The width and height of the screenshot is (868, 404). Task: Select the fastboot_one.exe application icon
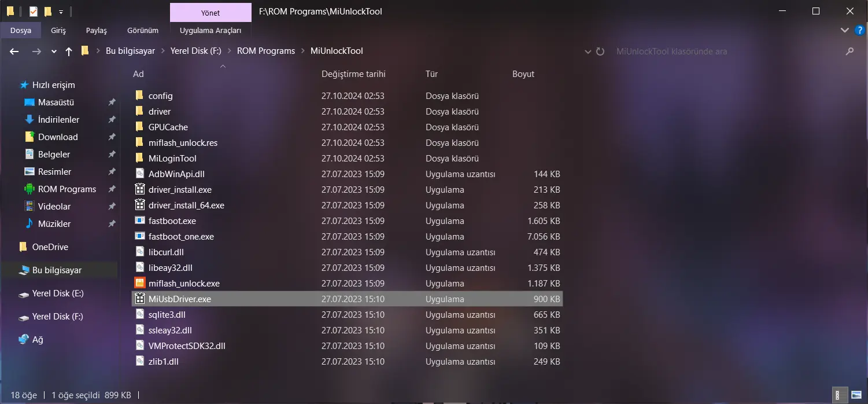(139, 236)
